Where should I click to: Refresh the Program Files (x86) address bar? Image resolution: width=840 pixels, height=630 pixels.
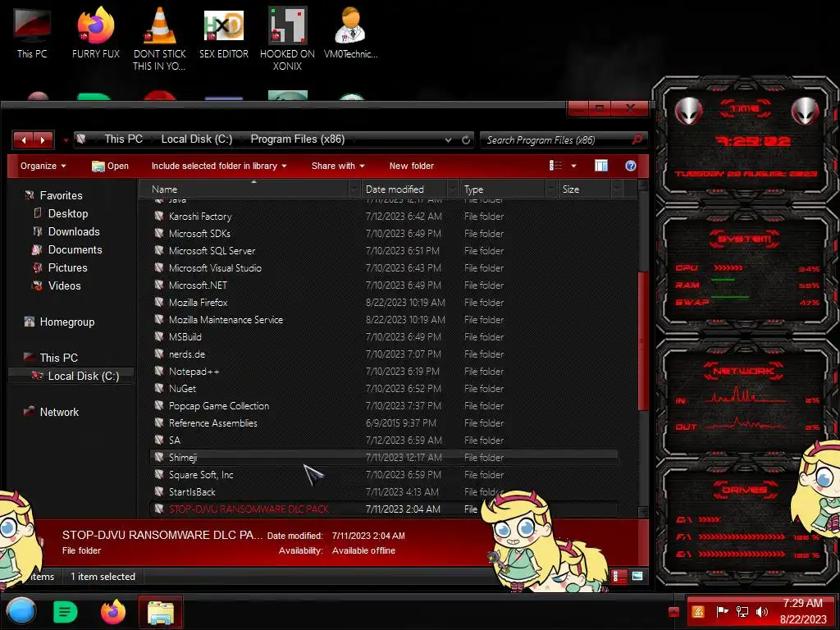[x=466, y=139]
